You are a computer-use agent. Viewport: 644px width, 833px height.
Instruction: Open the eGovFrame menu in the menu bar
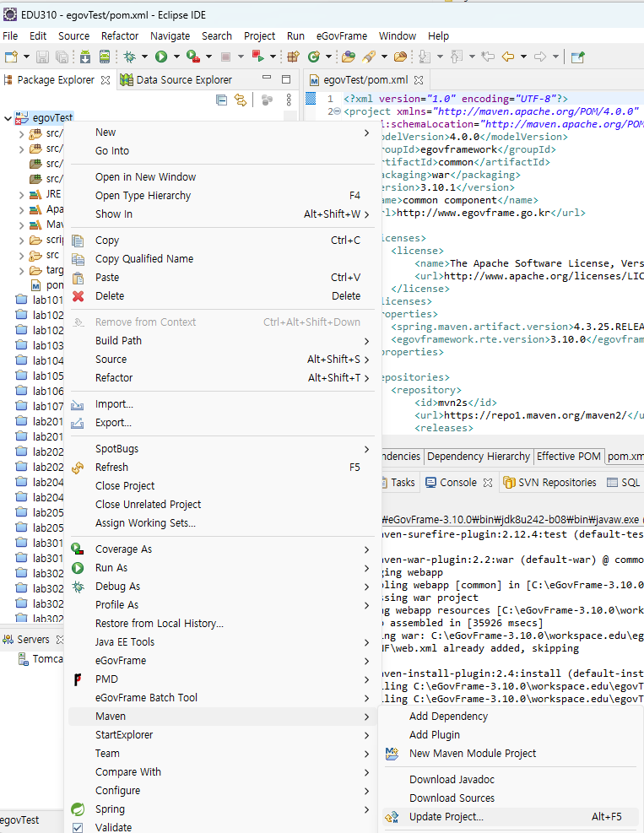point(342,35)
